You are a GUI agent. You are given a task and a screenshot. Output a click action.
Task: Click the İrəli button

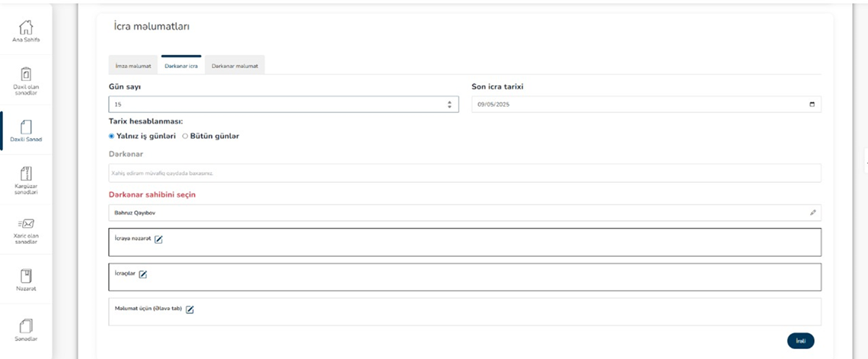[800, 341]
